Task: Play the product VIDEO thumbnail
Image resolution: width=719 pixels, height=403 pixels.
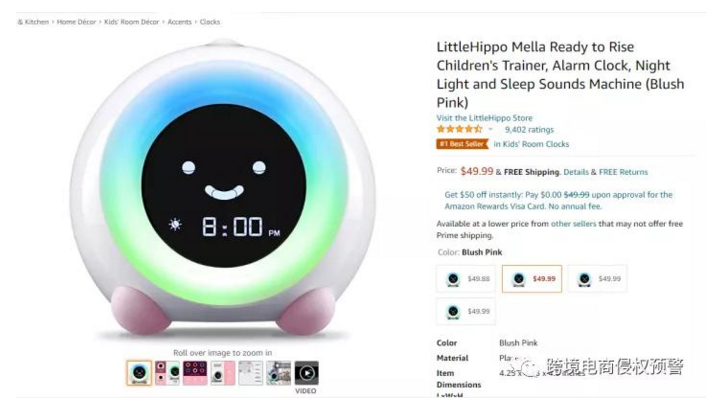Action: 306,373
